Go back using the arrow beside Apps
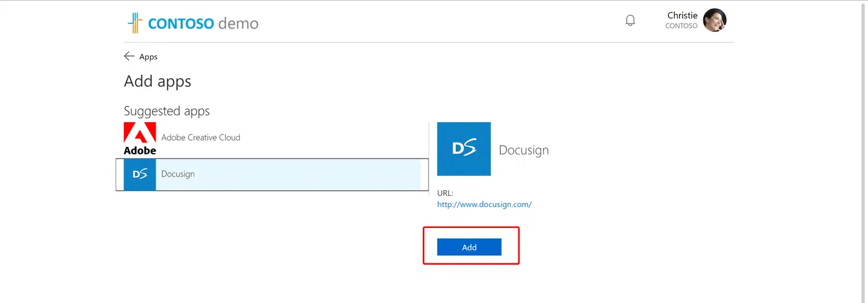This screenshot has width=868, height=303. 129,56
